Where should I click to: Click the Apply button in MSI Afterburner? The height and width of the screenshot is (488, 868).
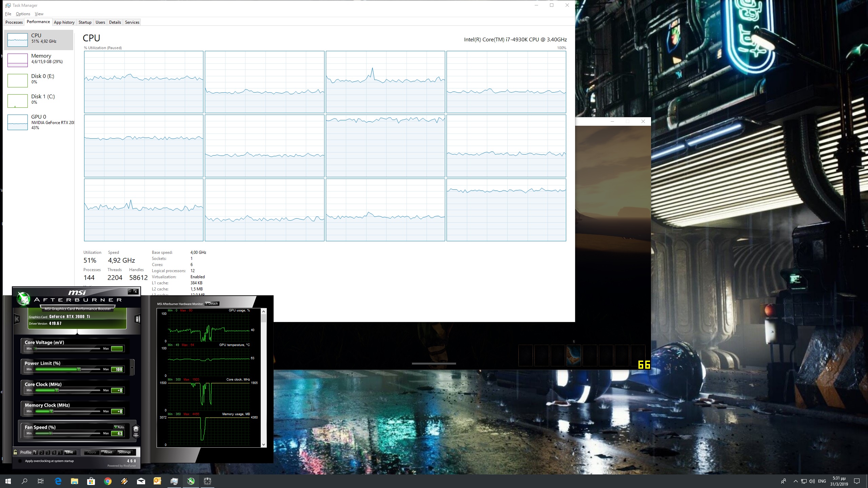pyautogui.click(x=92, y=452)
